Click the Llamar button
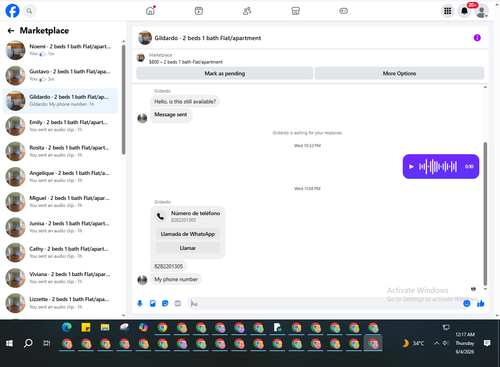Image resolution: width=500 pixels, height=367 pixels. 188,248
